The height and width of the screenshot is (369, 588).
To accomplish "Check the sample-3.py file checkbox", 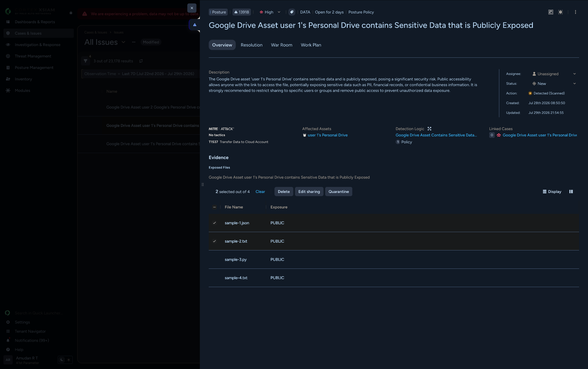I will 214,260.
